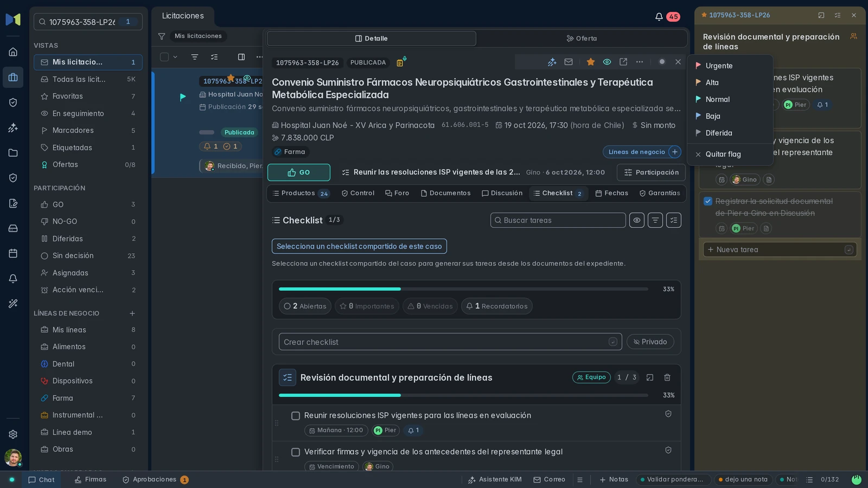The width and height of the screenshot is (868, 488).
Task: Uncheck the Registrar la solicitud documental task
Action: tap(708, 201)
